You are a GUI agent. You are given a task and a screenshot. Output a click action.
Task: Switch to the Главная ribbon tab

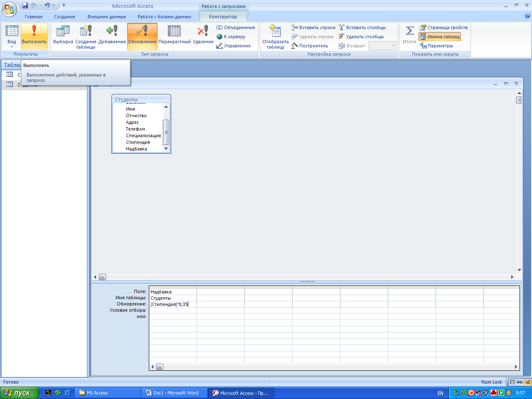(x=34, y=17)
